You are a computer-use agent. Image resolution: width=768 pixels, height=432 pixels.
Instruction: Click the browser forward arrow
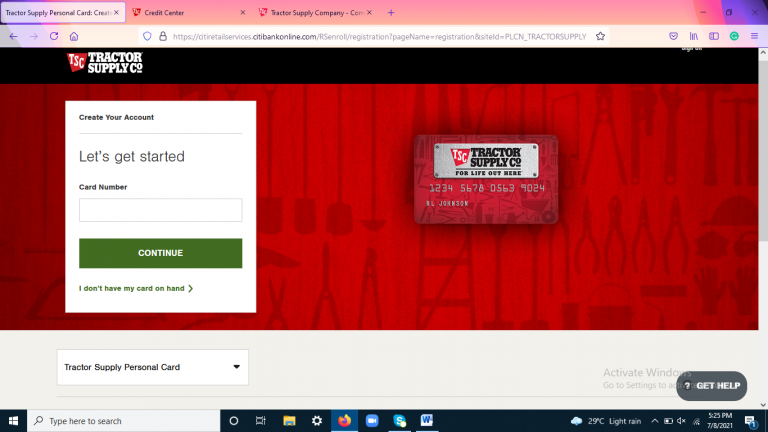click(33, 36)
